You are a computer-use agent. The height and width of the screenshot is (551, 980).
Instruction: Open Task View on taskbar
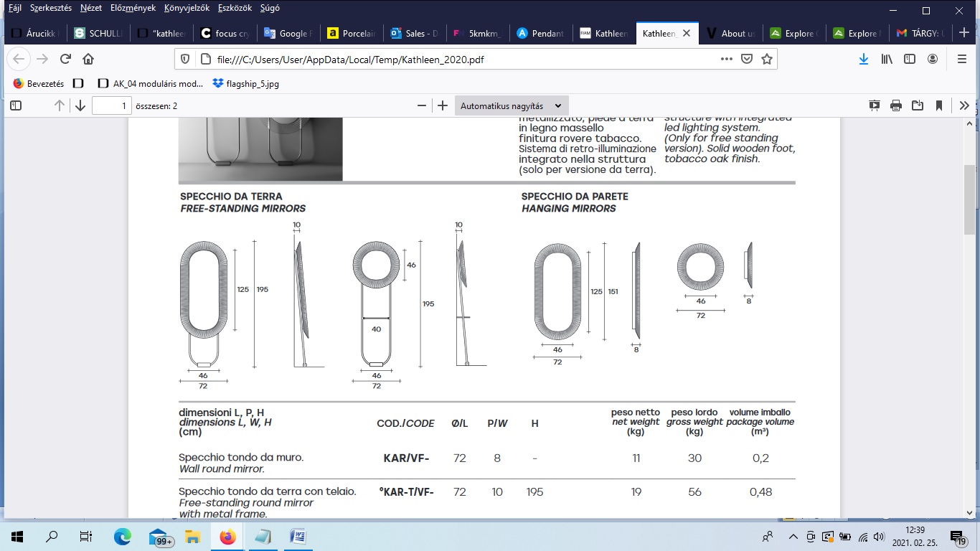coord(86,536)
